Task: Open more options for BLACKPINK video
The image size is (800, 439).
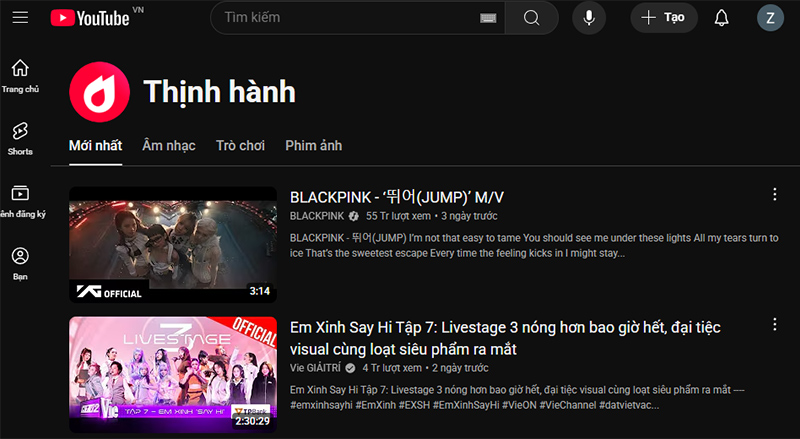Action: coord(774,194)
